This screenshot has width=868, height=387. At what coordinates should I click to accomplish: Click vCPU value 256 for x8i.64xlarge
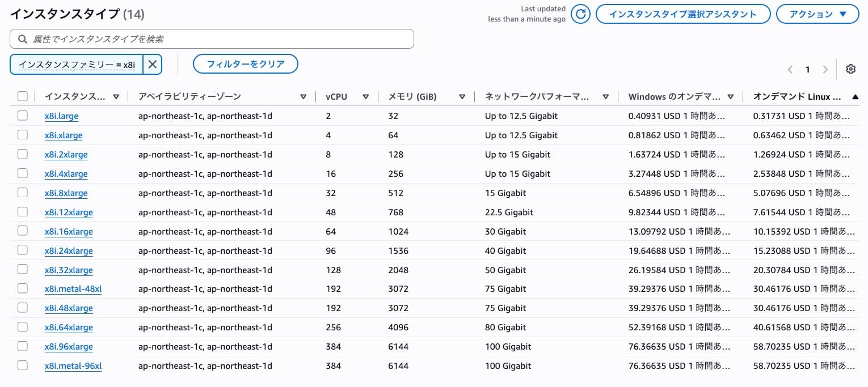coord(334,328)
